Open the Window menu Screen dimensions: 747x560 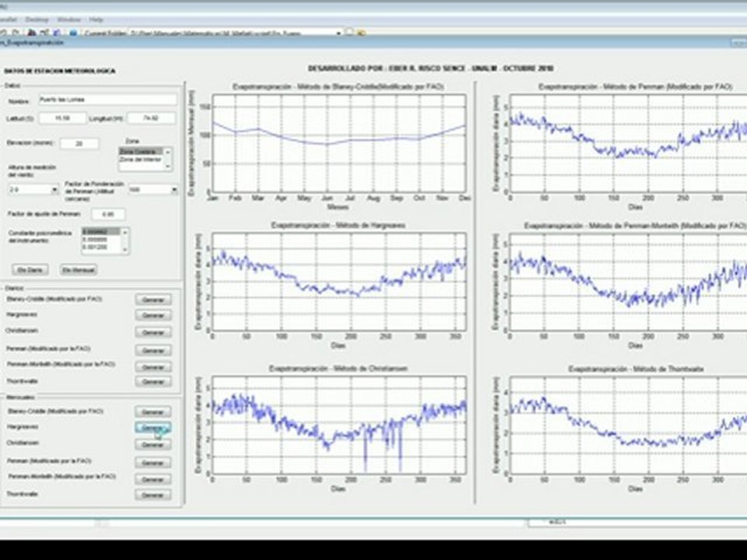click(x=69, y=19)
